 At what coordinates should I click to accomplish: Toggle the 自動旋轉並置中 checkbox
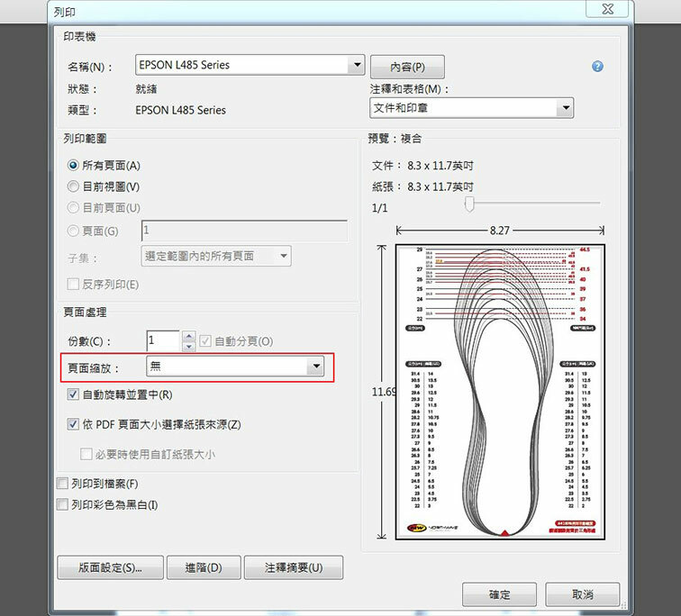(x=74, y=394)
